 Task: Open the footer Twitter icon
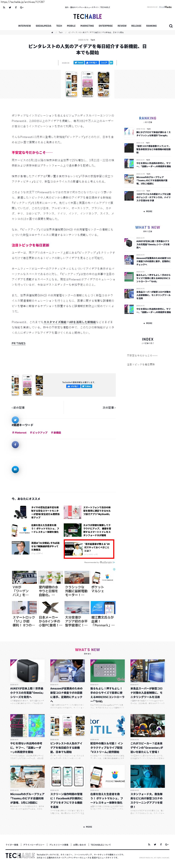(155, 844)
